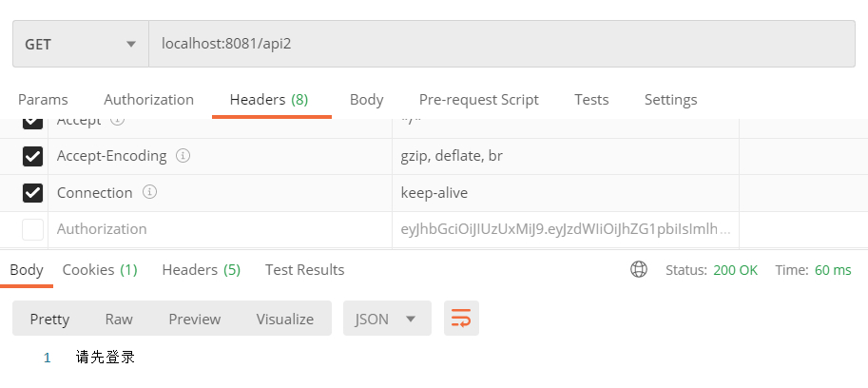This screenshot has width=868, height=388.
Task: Click info icon beside Accept header
Action: 117,120
